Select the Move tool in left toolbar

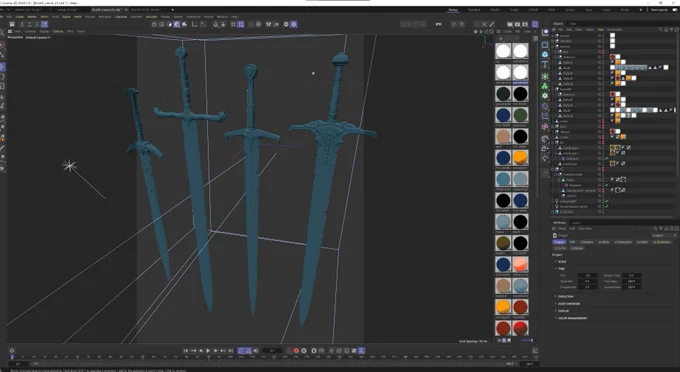(3, 66)
